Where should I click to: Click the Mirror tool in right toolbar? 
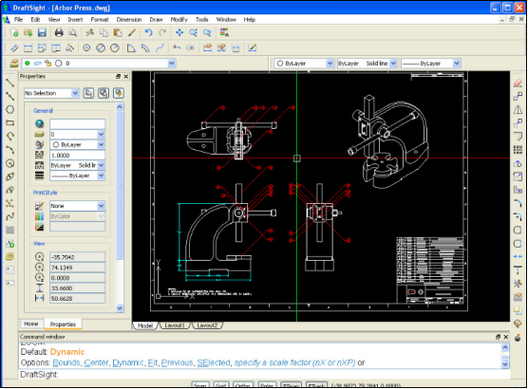coord(518,109)
